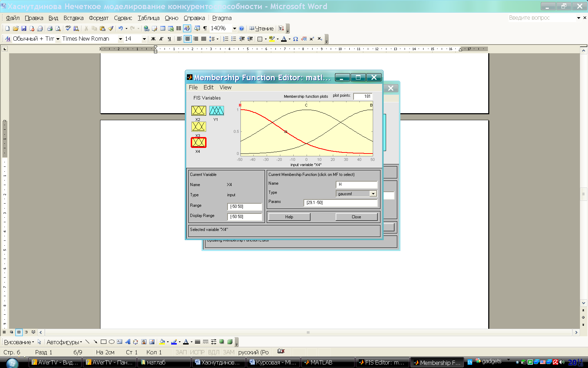Open the Таблица menu

coord(148,18)
